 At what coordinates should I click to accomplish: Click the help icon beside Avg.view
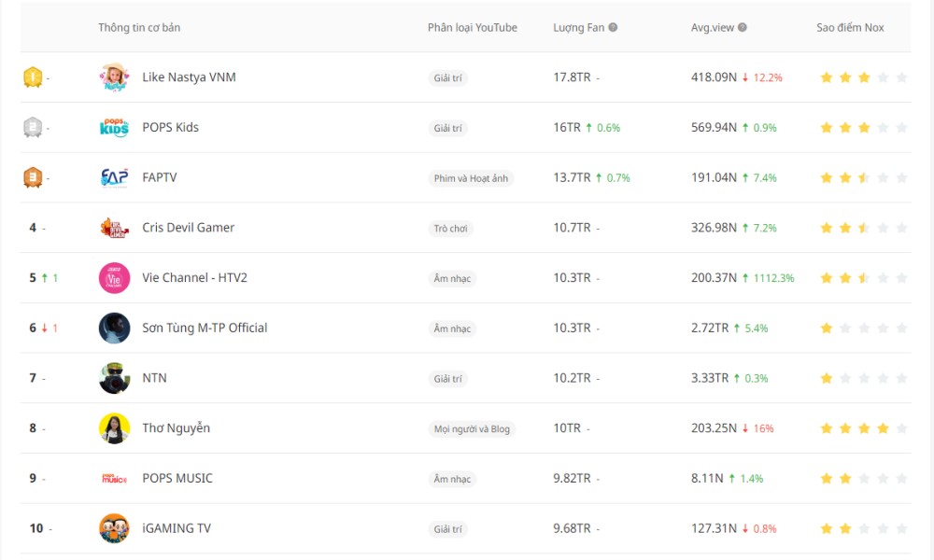743,28
